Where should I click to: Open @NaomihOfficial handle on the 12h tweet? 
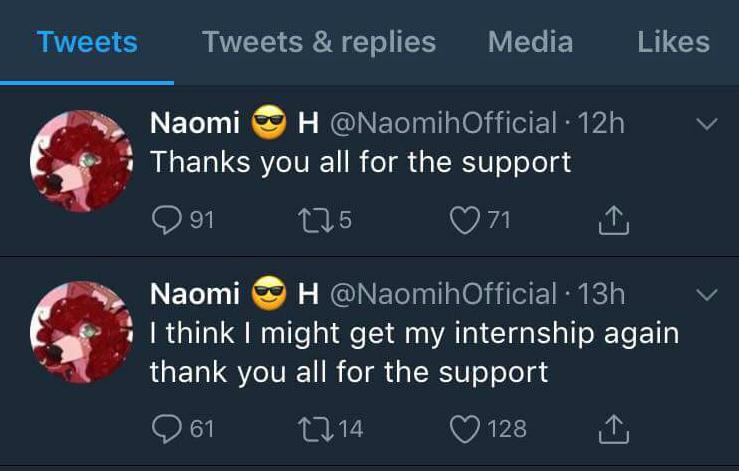[x=443, y=123]
